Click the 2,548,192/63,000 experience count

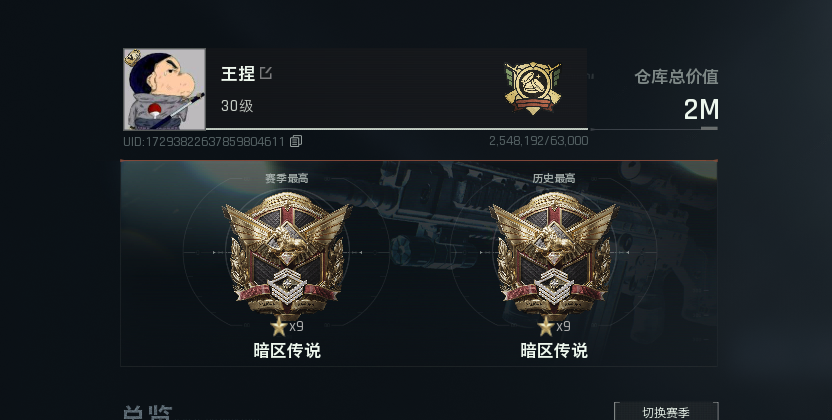point(539,141)
